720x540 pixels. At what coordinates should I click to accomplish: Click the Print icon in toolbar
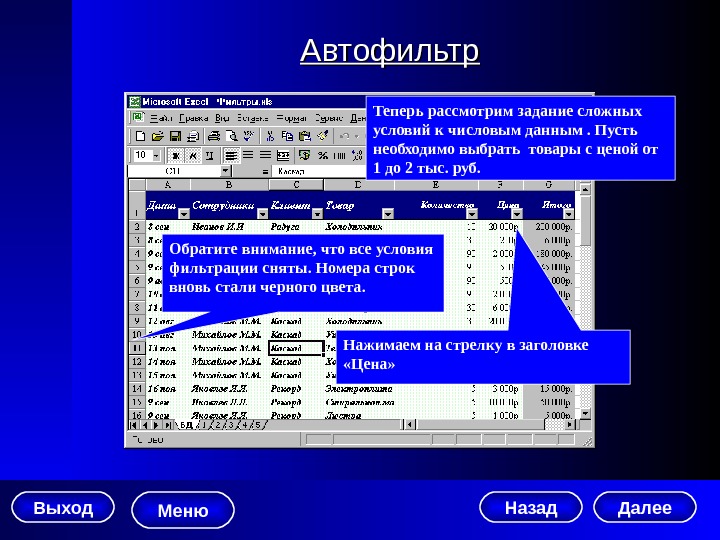pos(214,136)
